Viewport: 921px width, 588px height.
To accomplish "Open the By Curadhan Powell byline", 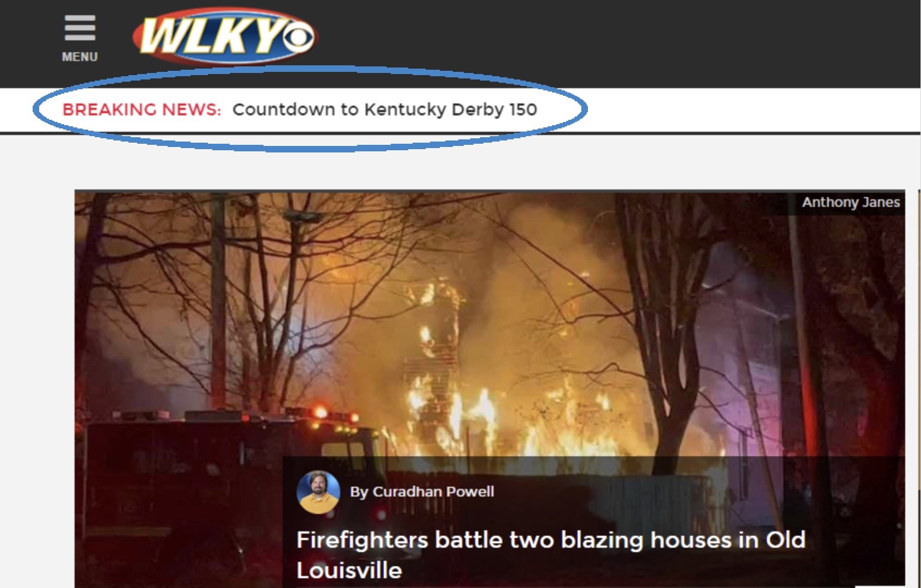I will click(422, 492).
